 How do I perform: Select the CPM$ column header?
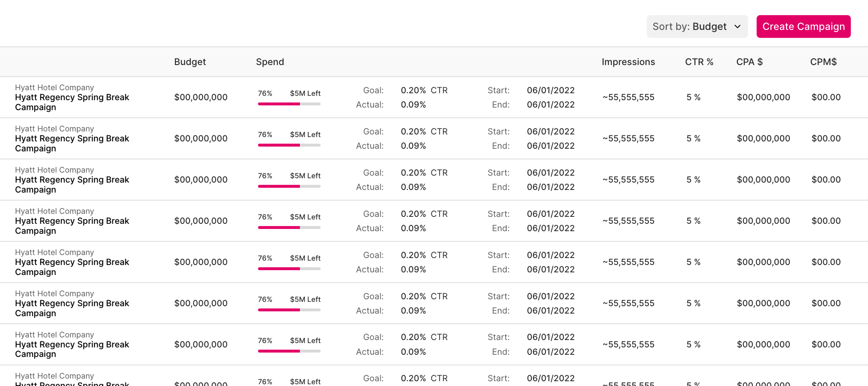[823, 62]
